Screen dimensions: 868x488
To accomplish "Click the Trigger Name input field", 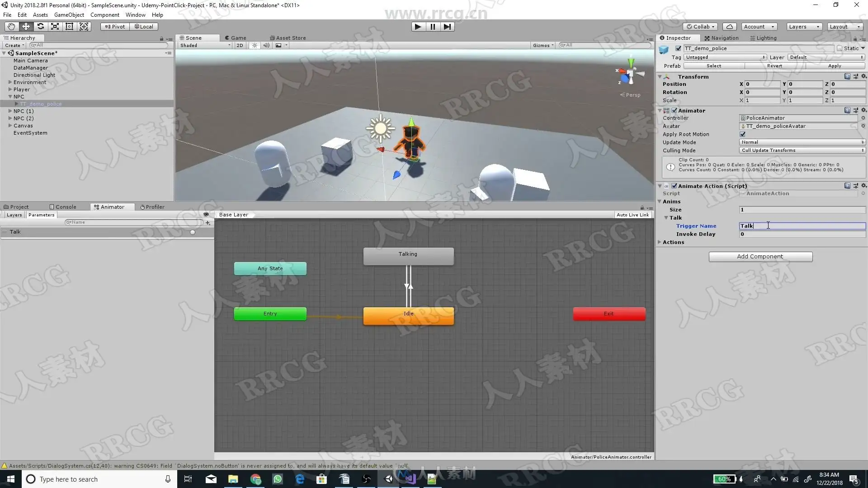I will tap(802, 226).
